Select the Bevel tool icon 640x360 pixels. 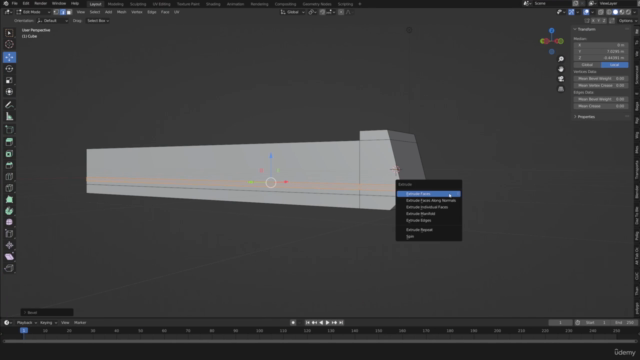(x=9, y=165)
